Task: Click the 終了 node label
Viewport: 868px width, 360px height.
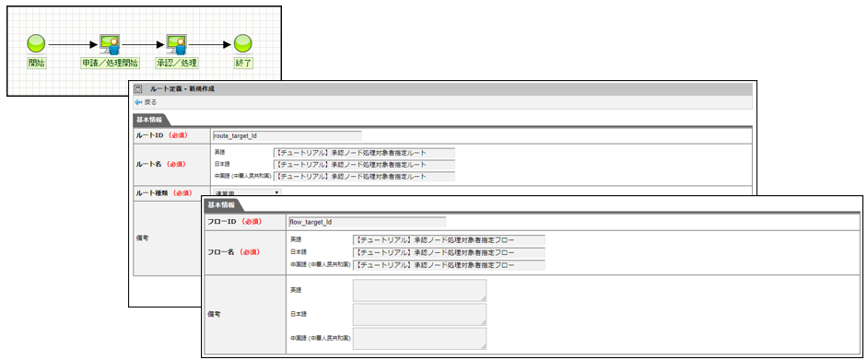Action: 243,63
